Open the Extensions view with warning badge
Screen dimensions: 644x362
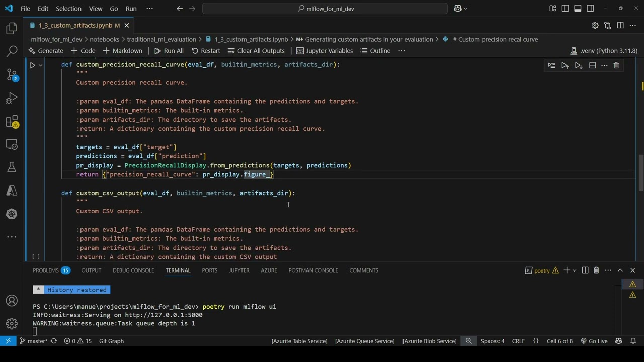click(x=12, y=121)
